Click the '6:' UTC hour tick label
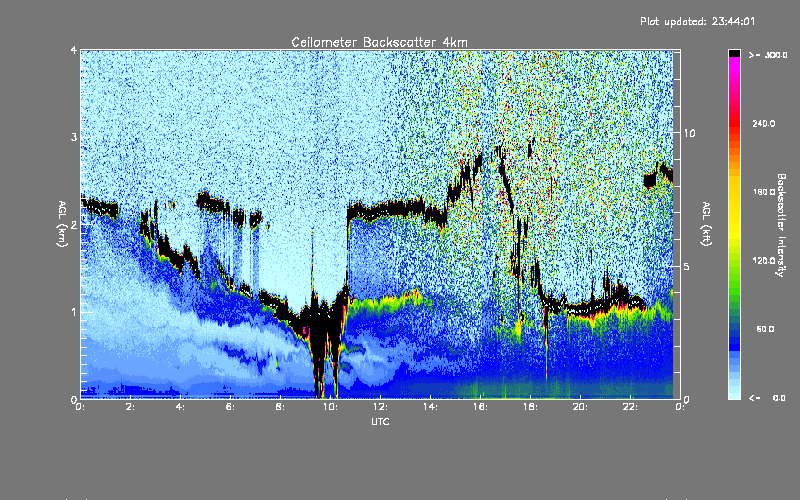Screen dimensions: 800x500 click(231, 407)
